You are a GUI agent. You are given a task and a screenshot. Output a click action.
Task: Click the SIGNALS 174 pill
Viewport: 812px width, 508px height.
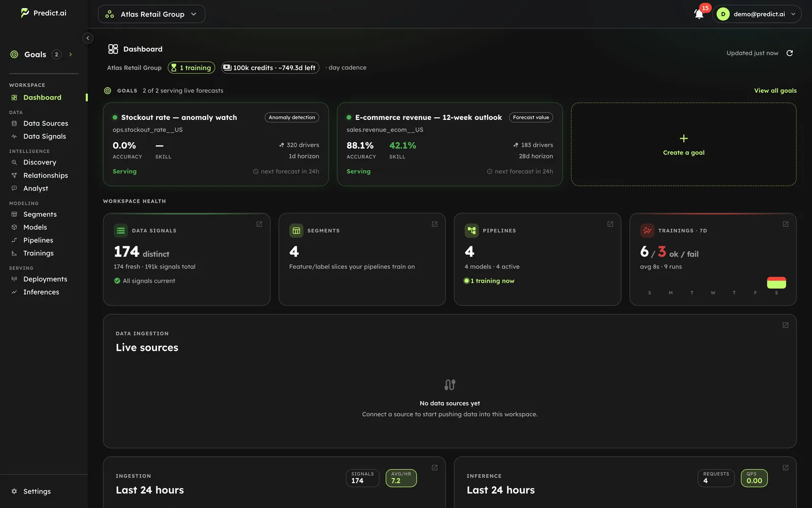(362, 478)
